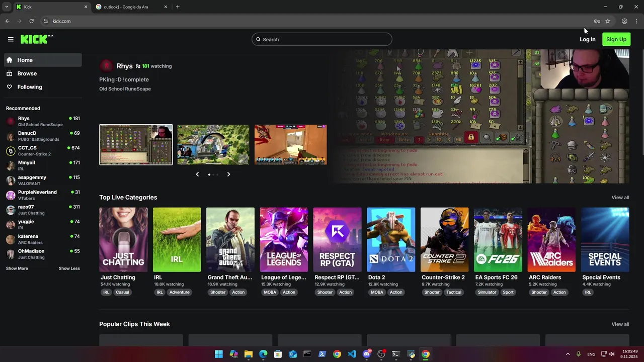The width and height of the screenshot is (644, 362).
Task: Open Windows Start button
Action: click(219, 354)
